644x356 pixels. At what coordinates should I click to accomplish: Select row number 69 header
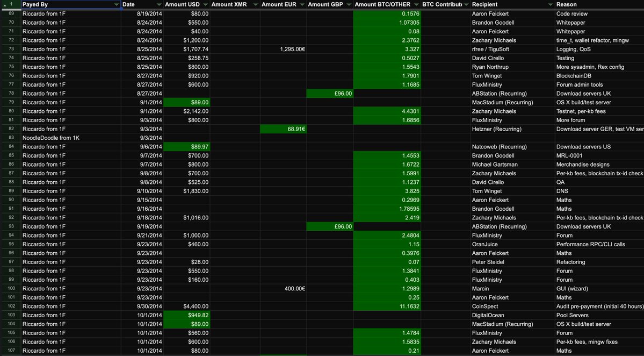11,13
